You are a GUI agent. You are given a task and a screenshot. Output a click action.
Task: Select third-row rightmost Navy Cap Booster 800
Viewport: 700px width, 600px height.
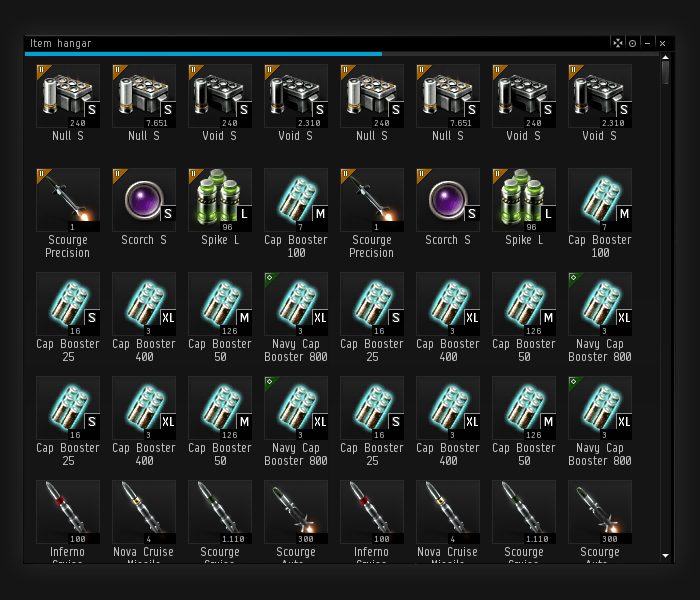tap(600, 304)
